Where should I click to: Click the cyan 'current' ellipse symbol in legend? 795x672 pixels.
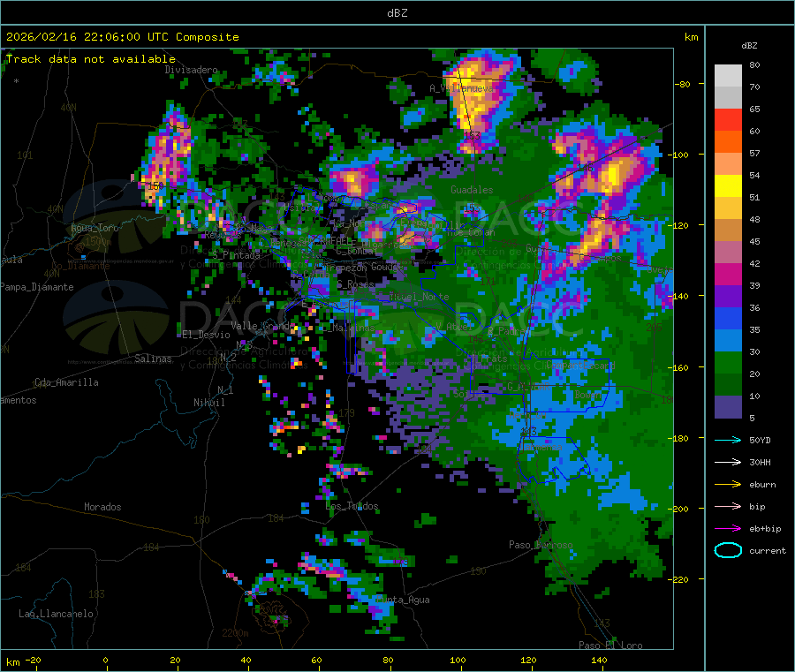click(x=728, y=550)
